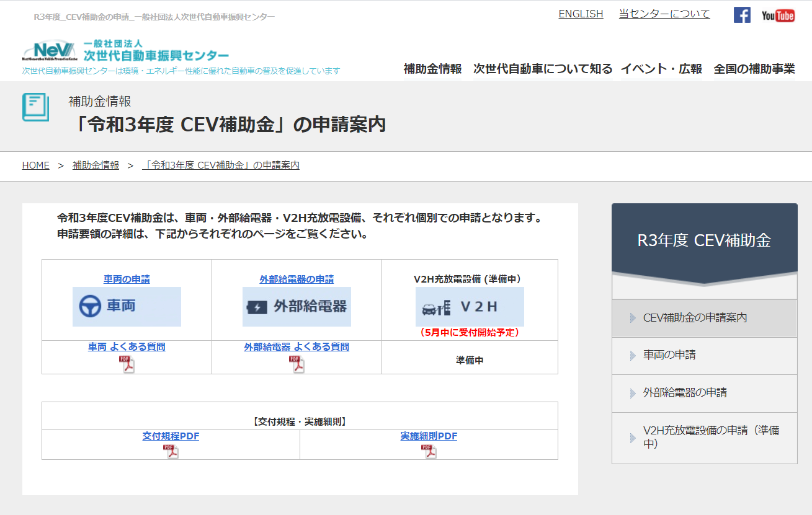Click page title 「令和3年度 CEV補助金」の申請案内
The image size is (812, 515).
pyautogui.click(x=228, y=125)
